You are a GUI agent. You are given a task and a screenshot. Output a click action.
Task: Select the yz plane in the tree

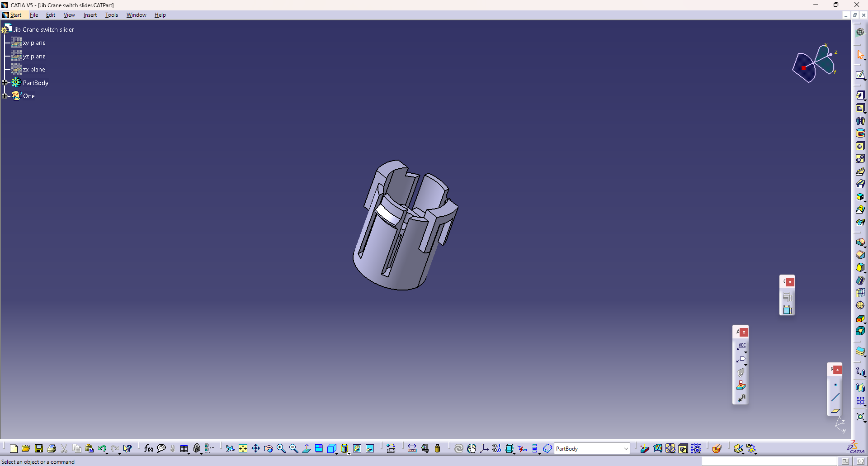pyautogui.click(x=34, y=56)
